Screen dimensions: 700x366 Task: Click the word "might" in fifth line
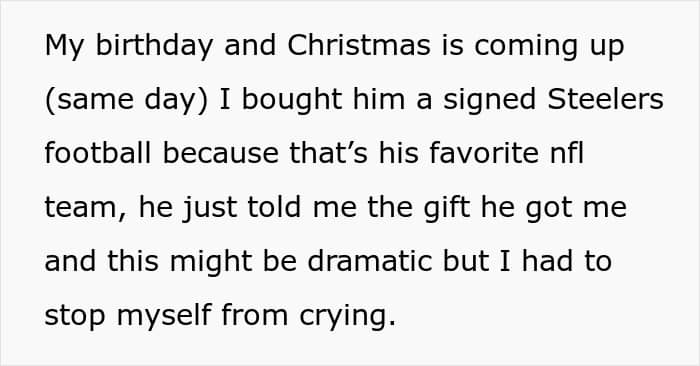point(211,262)
